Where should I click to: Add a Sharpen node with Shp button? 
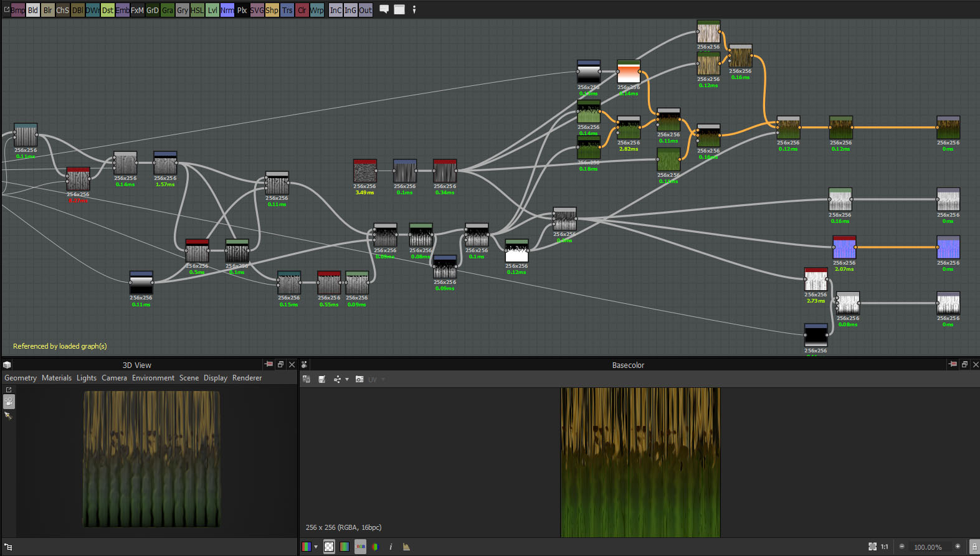(x=272, y=10)
